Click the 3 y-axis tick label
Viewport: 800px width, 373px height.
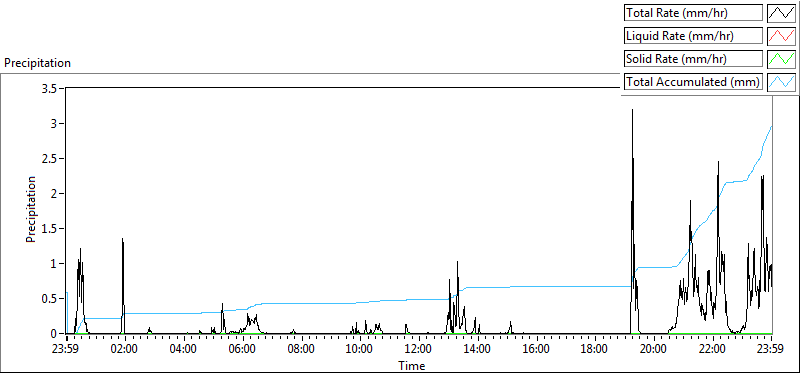coord(55,123)
